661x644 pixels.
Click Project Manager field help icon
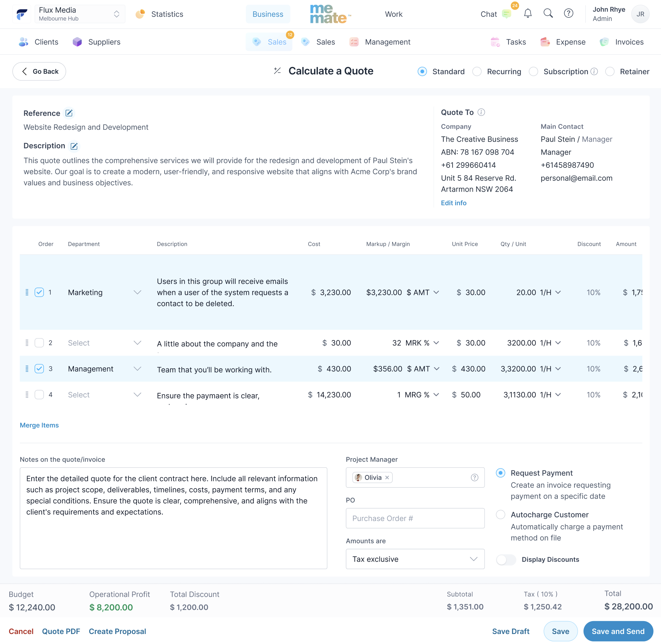[474, 478]
